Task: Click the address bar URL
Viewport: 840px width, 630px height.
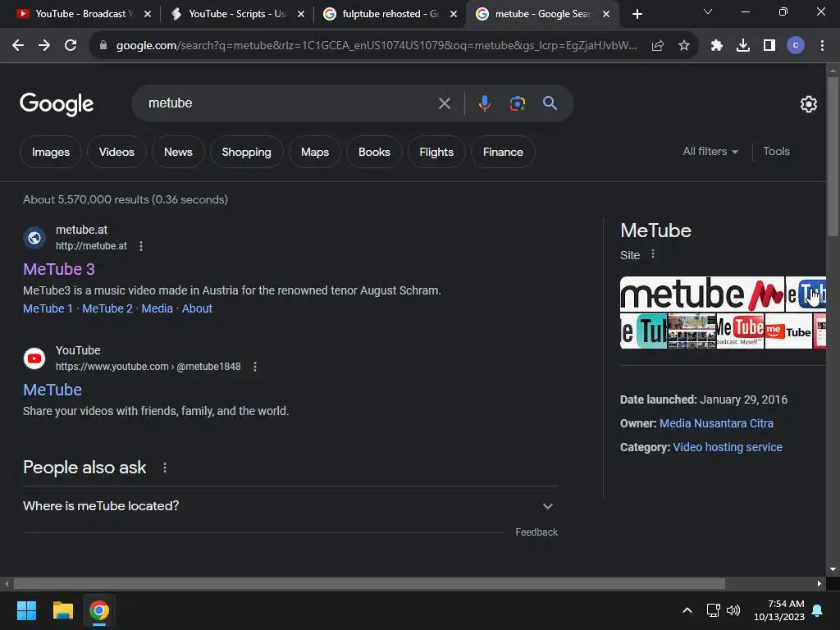Action: pyautogui.click(x=377, y=46)
